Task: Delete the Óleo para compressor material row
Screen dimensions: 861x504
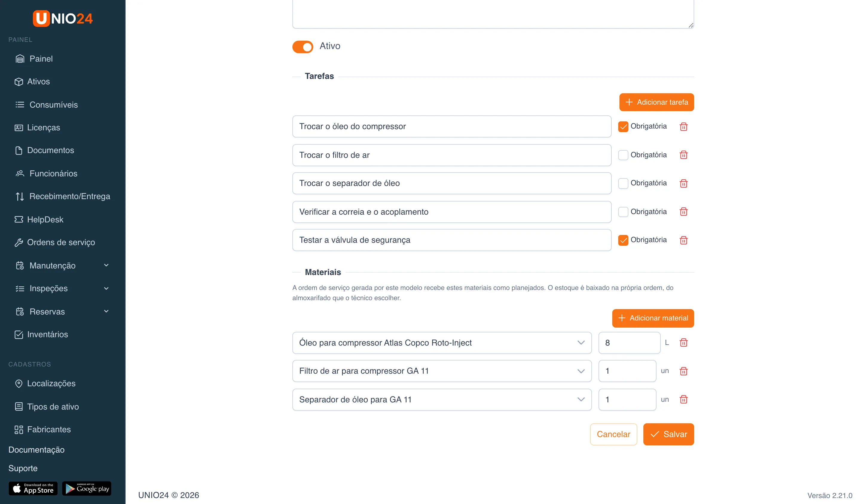Action: 683,342
